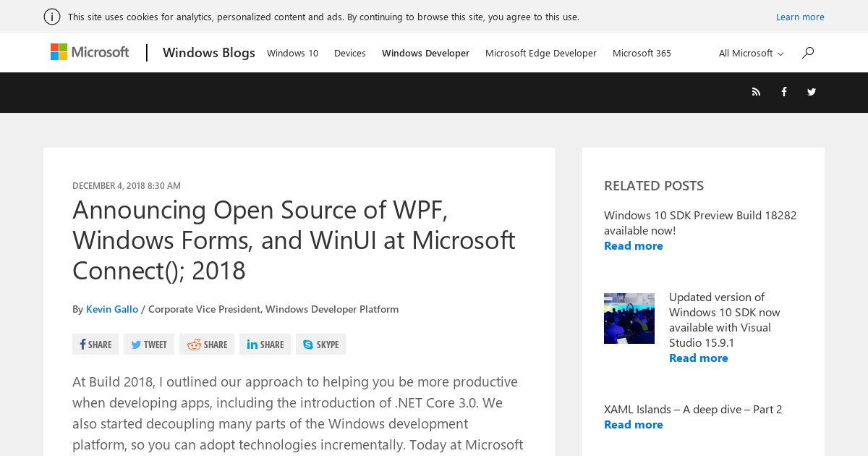Click 'Windows 10 SDK Preview Build 18282' title
The width and height of the screenshot is (868, 456).
(700, 223)
